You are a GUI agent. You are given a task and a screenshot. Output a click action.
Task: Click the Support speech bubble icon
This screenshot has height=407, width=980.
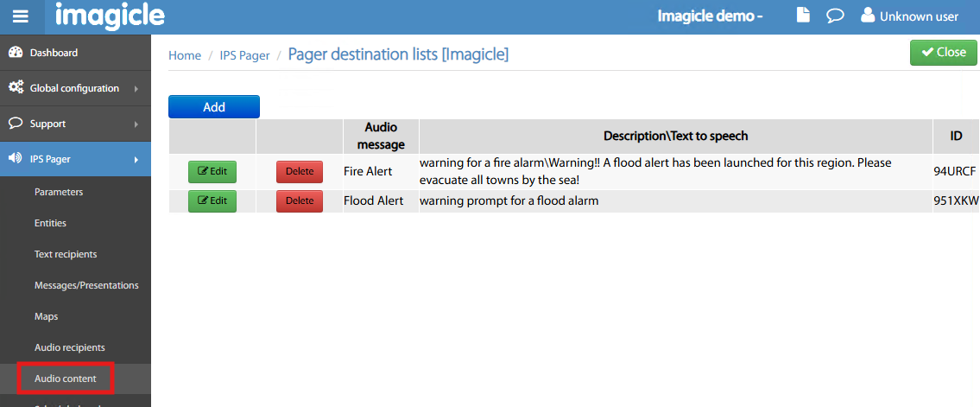(x=16, y=124)
